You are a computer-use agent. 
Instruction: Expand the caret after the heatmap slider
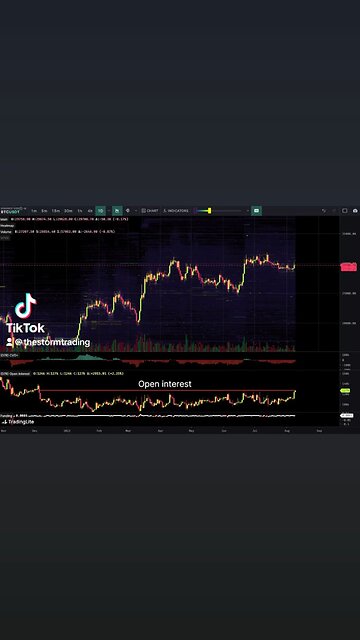[247, 211]
